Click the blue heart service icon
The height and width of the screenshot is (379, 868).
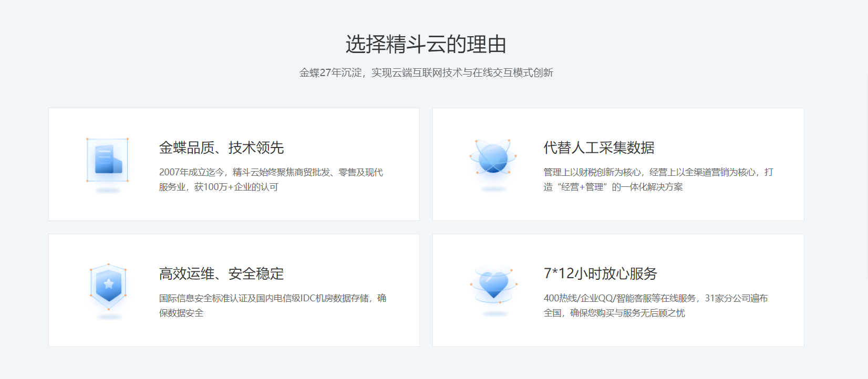pyautogui.click(x=493, y=285)
